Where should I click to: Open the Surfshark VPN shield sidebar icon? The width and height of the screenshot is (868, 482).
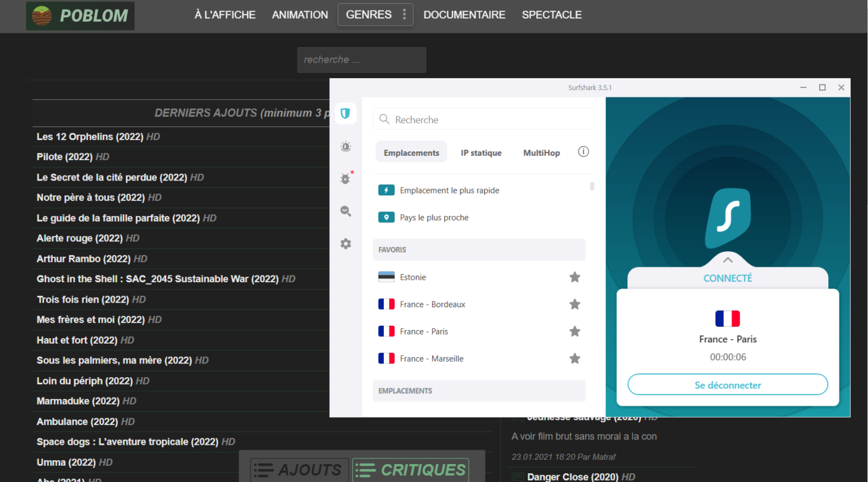[x=345, y=114]
